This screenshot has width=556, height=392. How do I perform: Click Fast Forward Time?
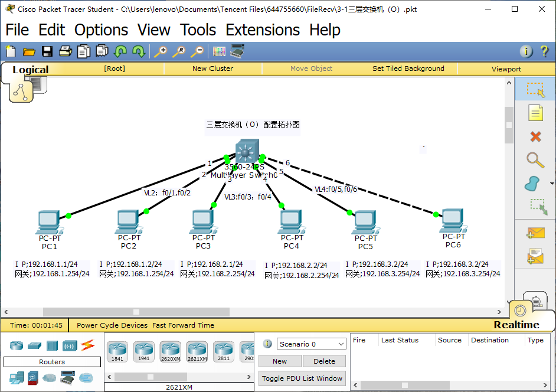tap(184, 325)
